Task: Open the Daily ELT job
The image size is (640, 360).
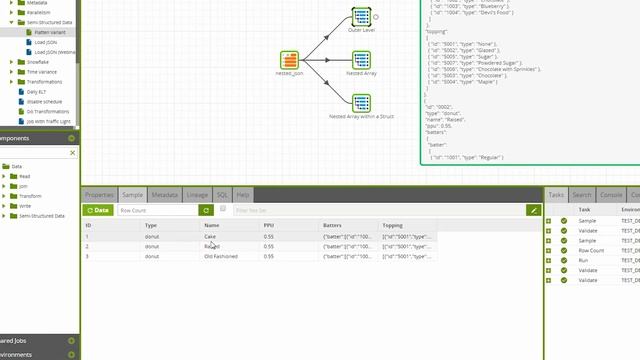Action: (36, 92)
